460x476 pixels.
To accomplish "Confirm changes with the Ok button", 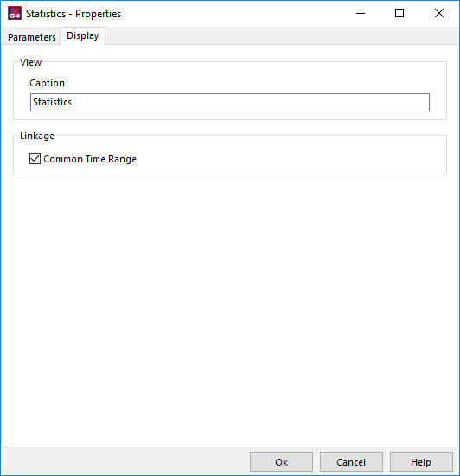I will tap(281, 461).
